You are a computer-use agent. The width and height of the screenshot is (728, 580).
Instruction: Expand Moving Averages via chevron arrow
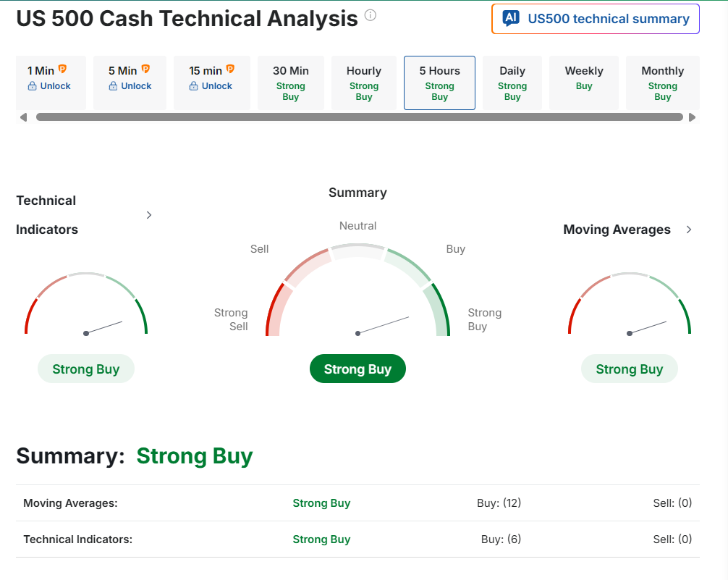tap(689, 230)
